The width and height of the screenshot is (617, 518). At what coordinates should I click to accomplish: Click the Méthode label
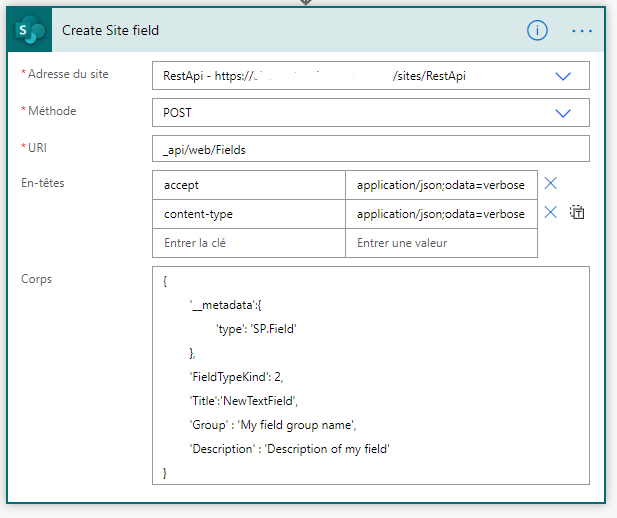click(52, 111)
